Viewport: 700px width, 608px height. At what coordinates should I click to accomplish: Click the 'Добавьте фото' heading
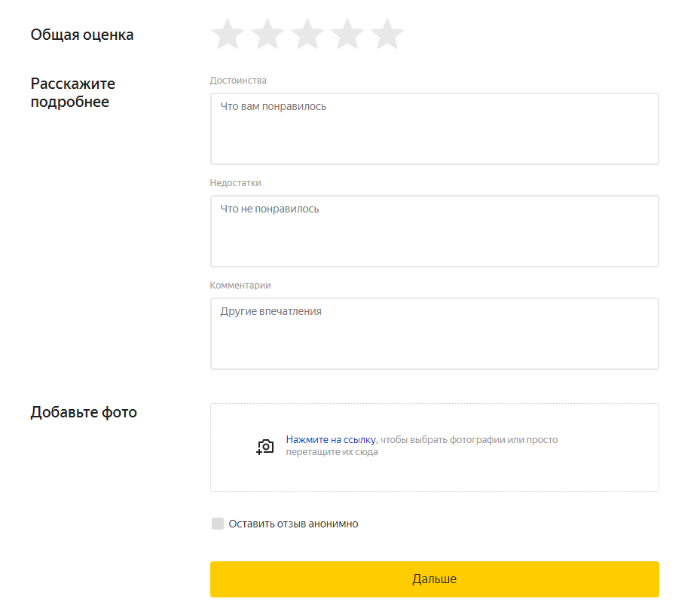click(x=84, y=412)
